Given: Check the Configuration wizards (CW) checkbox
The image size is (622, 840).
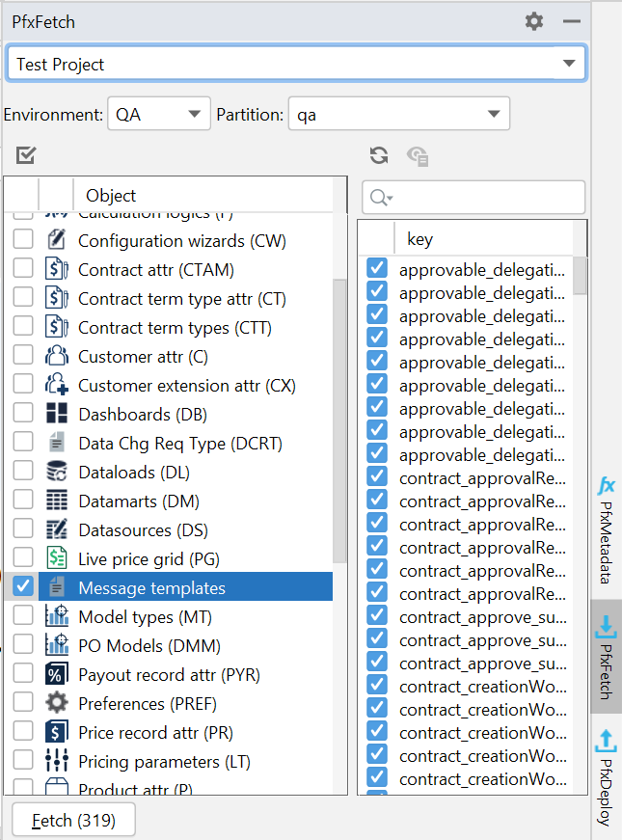Looking at the screenshot, I should 23,239.
